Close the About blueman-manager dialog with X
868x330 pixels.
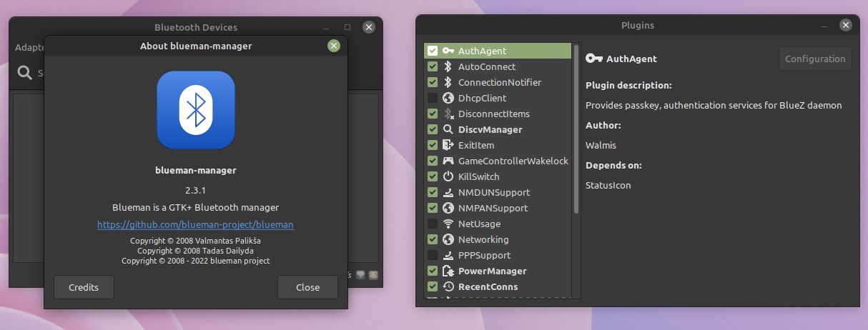[333, 46]
